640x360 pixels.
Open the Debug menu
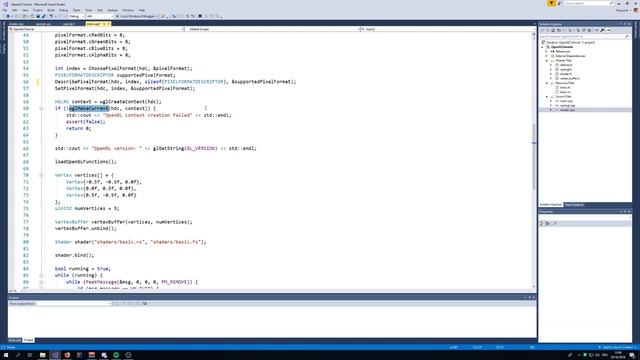(63, 10)
